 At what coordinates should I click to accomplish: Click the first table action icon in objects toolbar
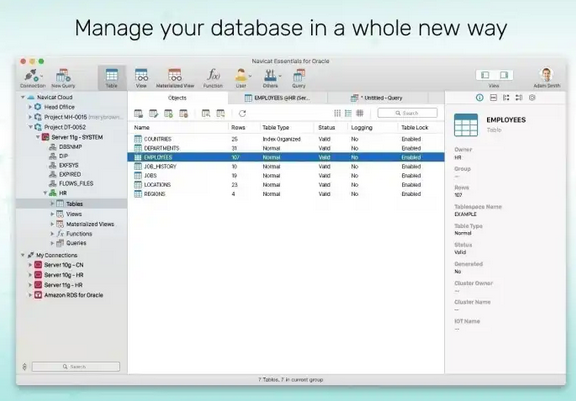(138, 113)
